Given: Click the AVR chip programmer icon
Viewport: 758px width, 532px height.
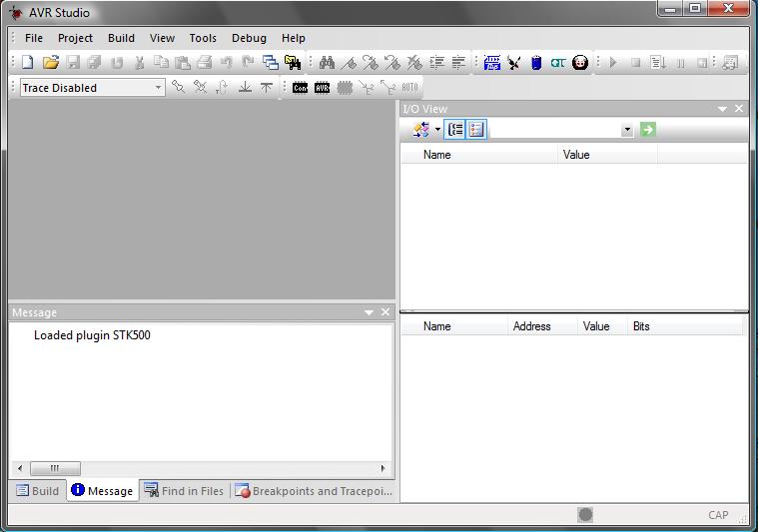Looking at the screenshot, I should 322,88.
